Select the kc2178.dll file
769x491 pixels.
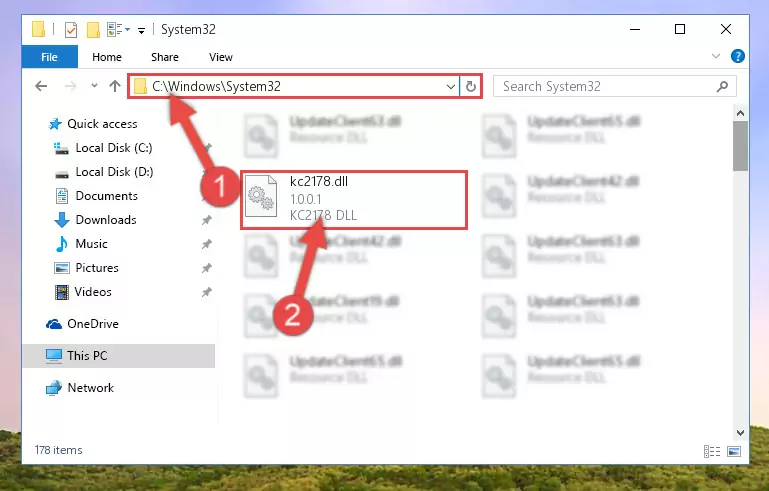pos(354,200)
